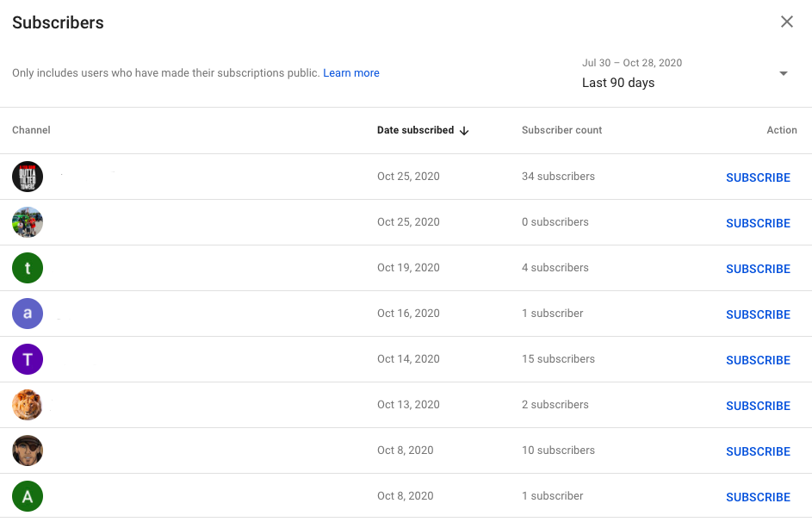The height and width of the screenshot is (522, 812).
Task: Open purple uppercase 'T' channel avatar
Action: tap(28, 359)
